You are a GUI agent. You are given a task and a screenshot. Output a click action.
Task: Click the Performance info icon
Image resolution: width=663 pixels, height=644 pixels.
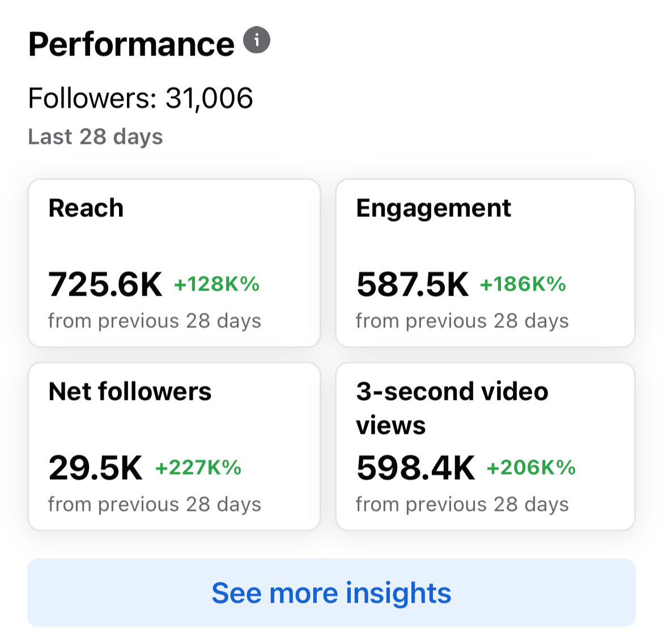(257, 40)
